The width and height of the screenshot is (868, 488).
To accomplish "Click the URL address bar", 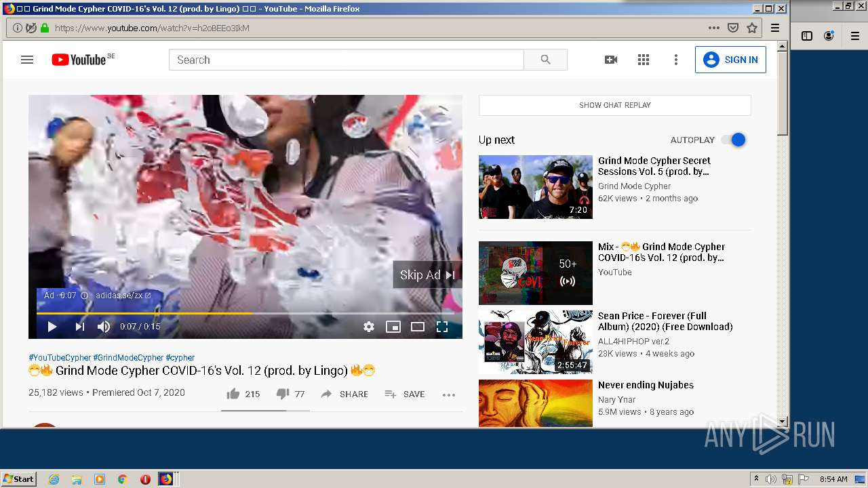I will coord(376,28).
